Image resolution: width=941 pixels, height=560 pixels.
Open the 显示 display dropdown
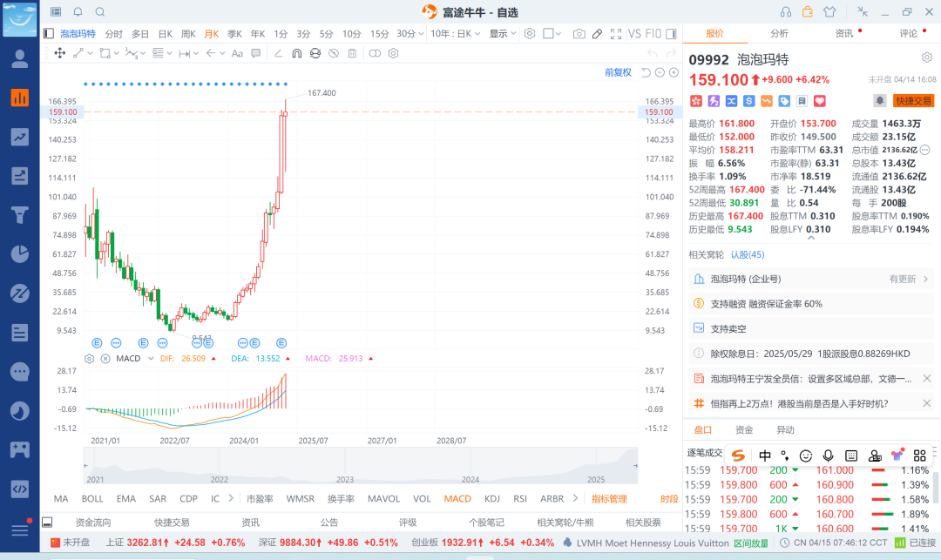(x=503, y=34)
